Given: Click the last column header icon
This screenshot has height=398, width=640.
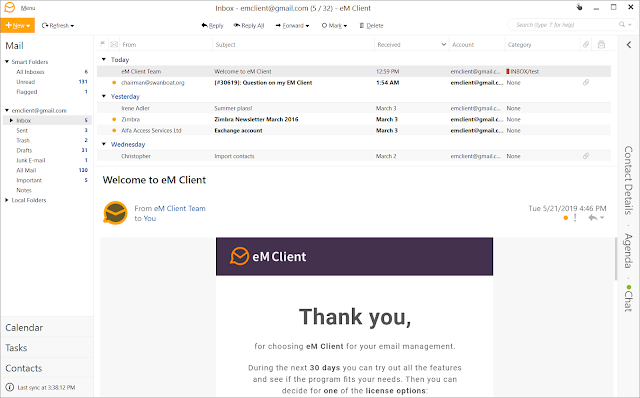Looking at the screenshot, I should 601,44.
